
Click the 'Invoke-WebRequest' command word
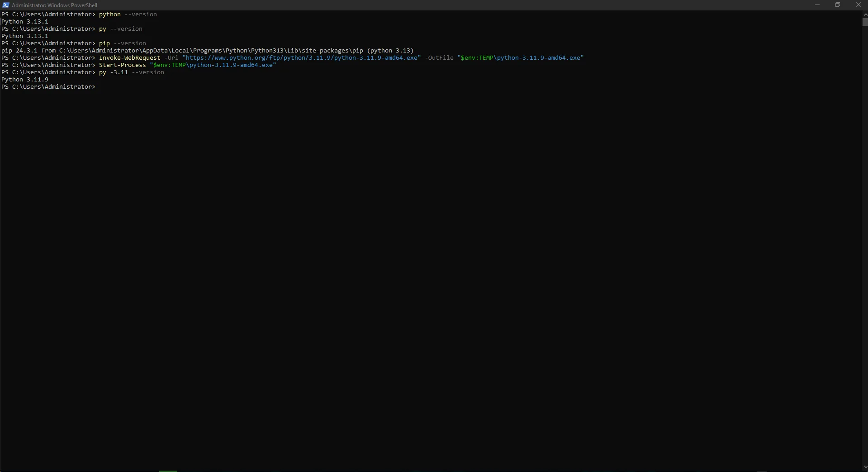(130, 58)
